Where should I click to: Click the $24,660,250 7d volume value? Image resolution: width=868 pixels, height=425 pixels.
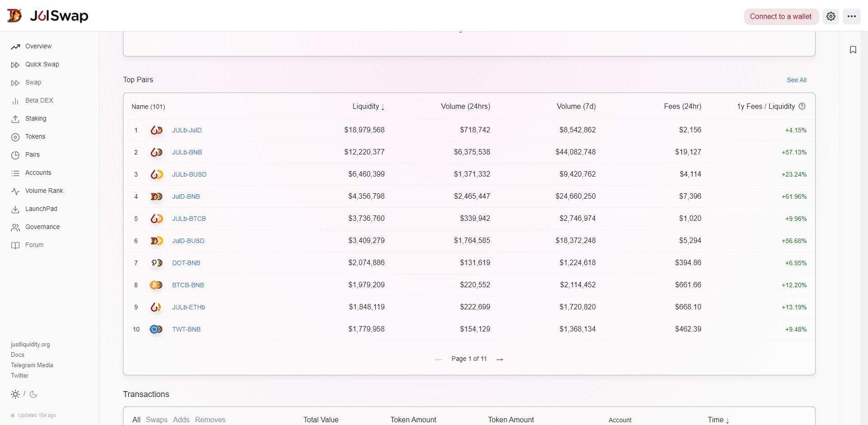(x=576, y=196)
